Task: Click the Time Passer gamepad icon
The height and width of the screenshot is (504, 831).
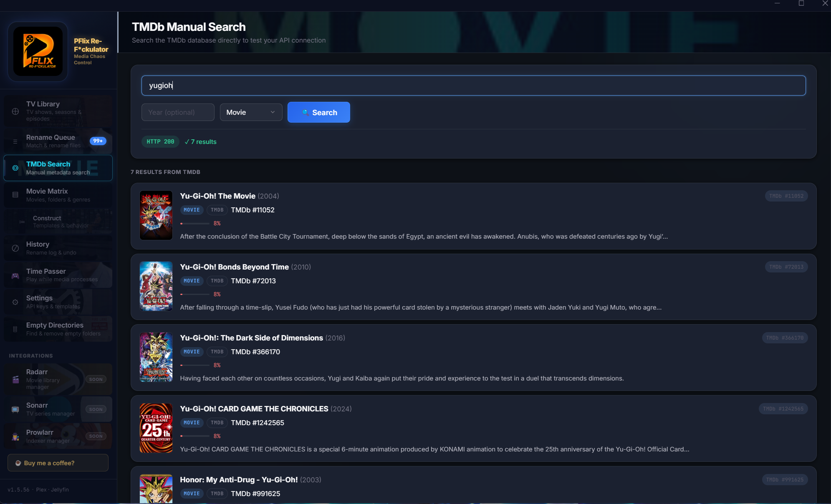Action: click(15, 275)
